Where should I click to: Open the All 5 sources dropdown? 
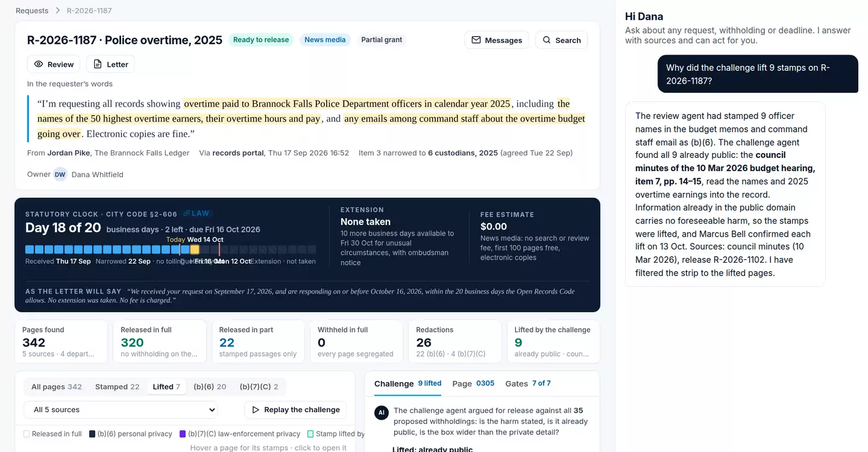[x=121, y=410]
